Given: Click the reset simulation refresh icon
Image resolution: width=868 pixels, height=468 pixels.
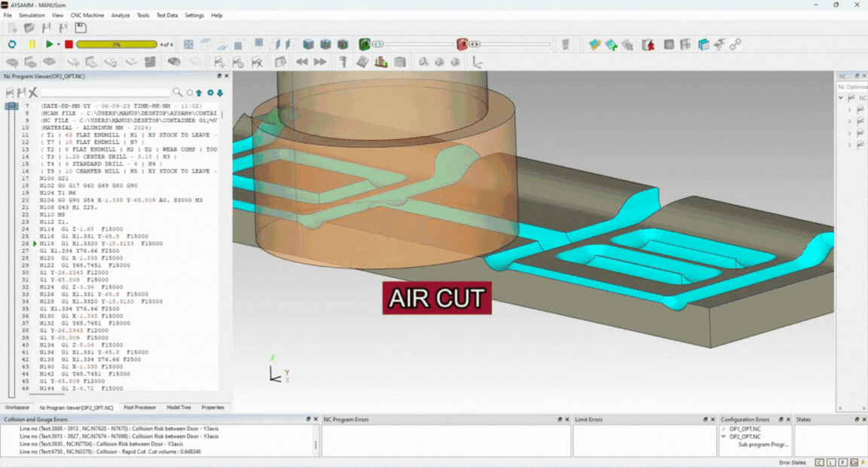Looking at the screenshot, I should (12, 44).
